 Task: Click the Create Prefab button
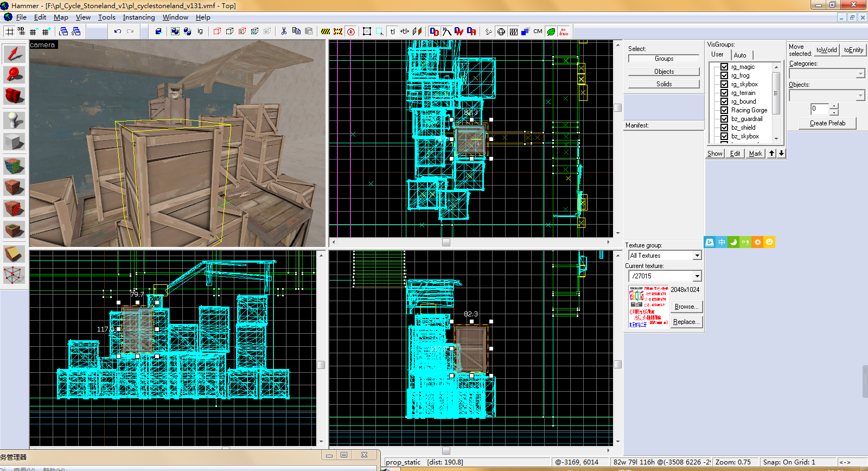click(x=827, y=123)
